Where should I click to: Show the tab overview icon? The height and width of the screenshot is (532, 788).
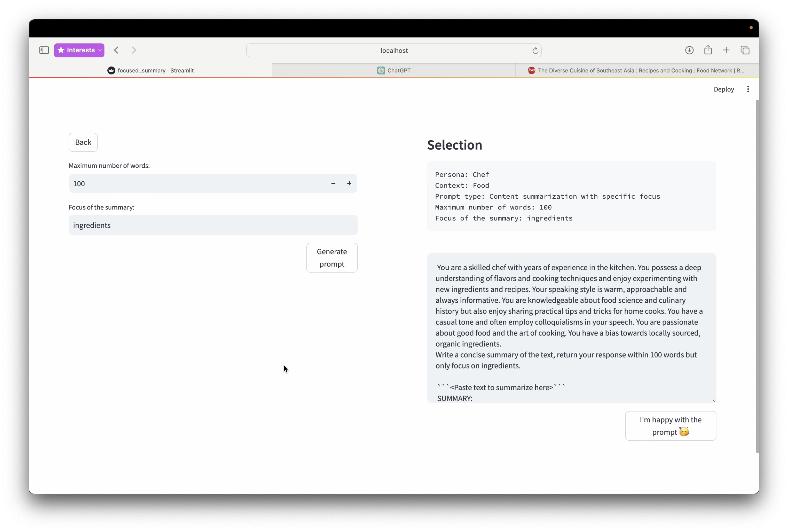click(x=745, y=50)
